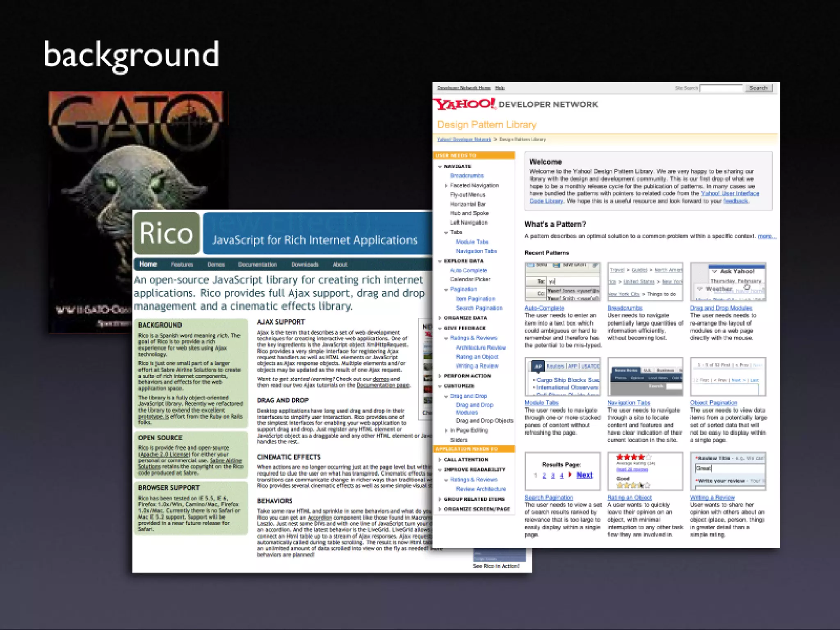Click the Yahoo! logo
Screen dimensions: 840x630
[465, 104]
